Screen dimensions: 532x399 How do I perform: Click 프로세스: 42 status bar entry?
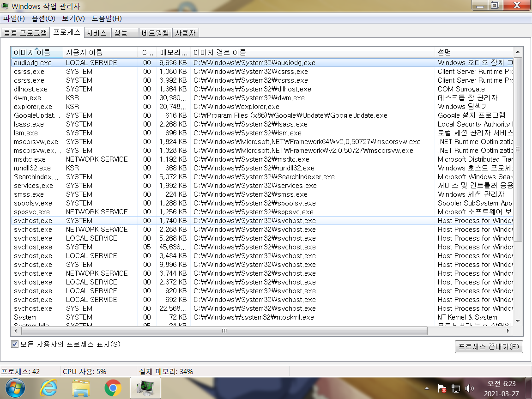(x=21, y=371)
